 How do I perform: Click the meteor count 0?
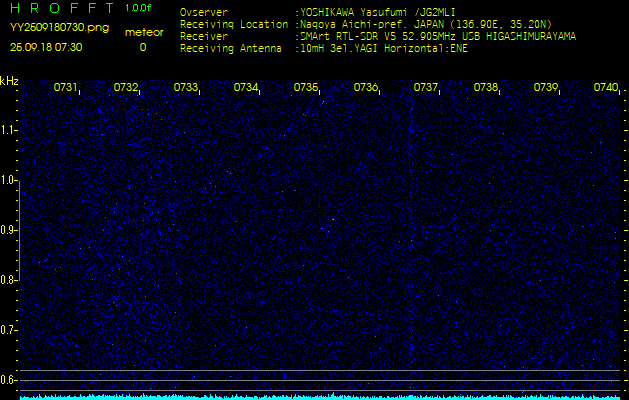pyautogui.click(x=143, y=47)
